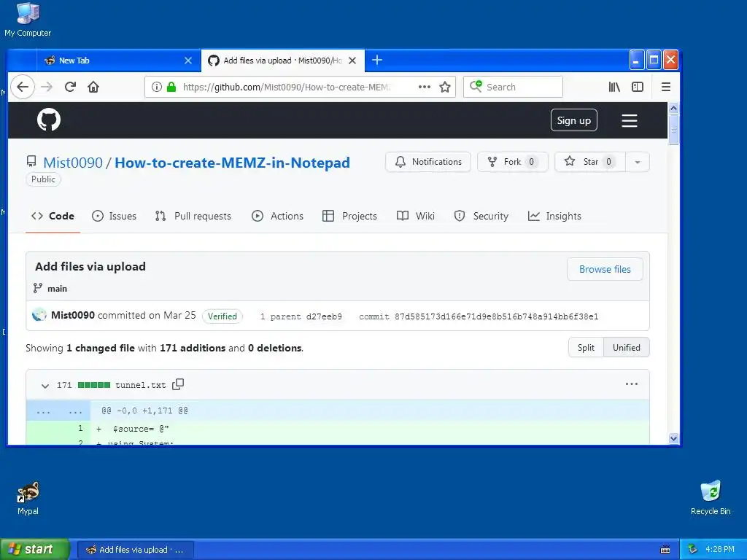This screenshot has width=747, height=560.
Task: Open the Projects tab
Action: coord(349,216)
